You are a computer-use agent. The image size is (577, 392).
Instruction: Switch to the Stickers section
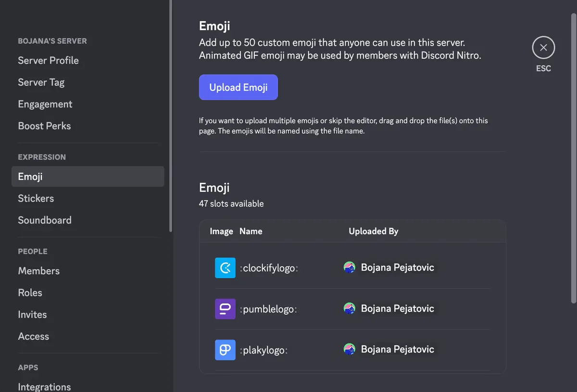pos(36,198)
